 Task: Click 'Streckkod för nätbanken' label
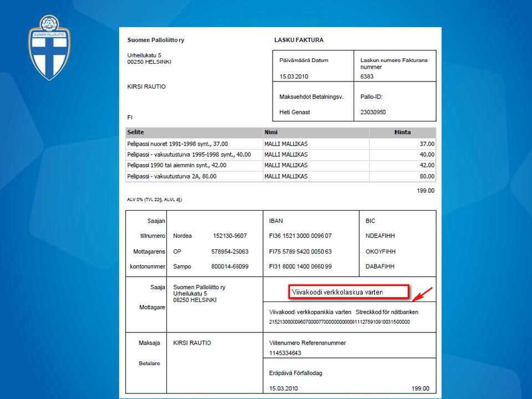click(387, 312)
